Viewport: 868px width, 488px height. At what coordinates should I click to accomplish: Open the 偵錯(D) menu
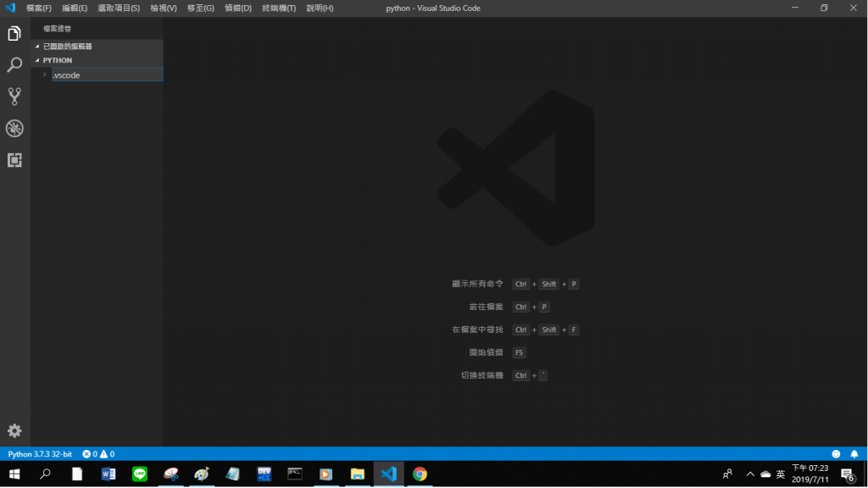238,8
